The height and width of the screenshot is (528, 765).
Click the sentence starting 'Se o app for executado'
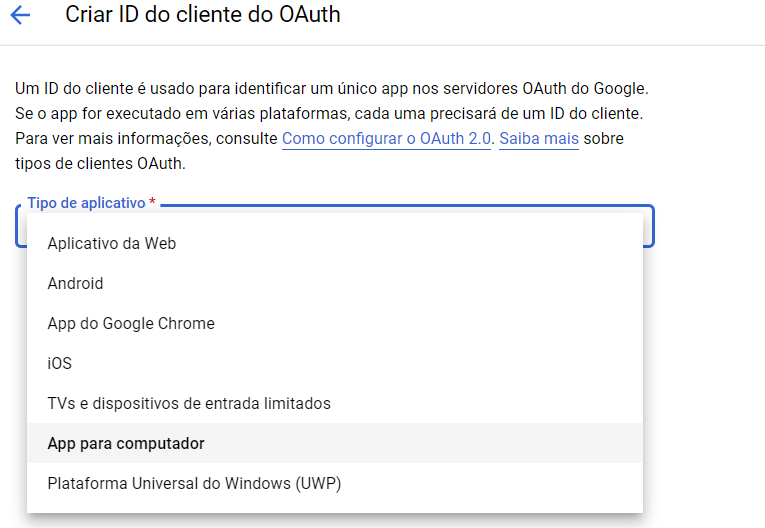click(329, 114)
